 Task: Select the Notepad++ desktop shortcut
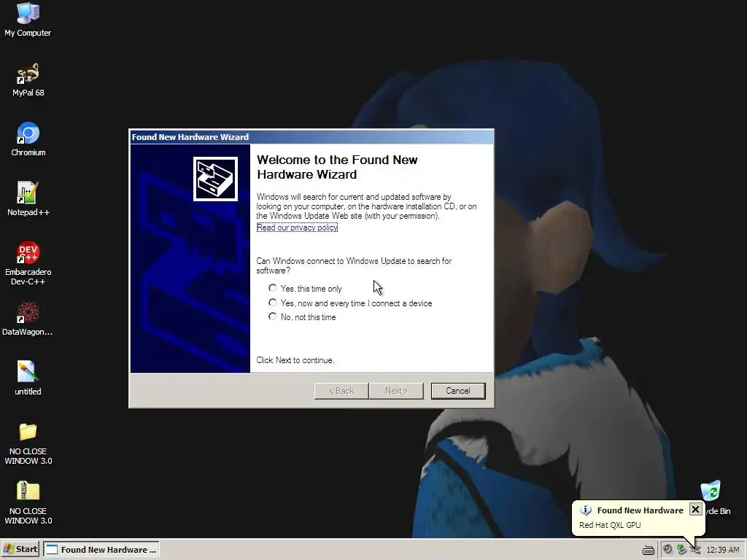[x=28, y=199]
